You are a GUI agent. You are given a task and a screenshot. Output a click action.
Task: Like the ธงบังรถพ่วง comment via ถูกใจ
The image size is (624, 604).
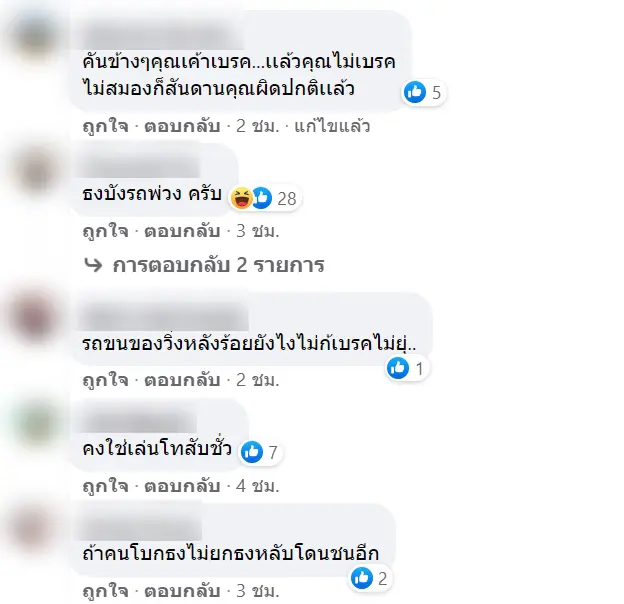click(x=105, y=231)
